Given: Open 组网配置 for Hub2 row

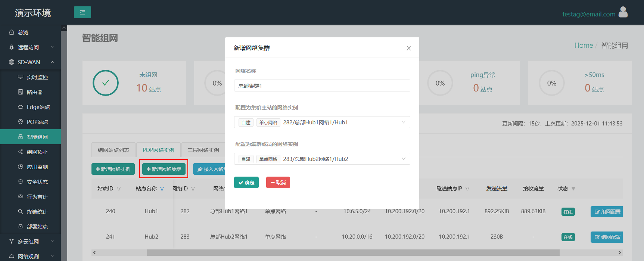Looking at the screenshot, I should click(607, 237).
